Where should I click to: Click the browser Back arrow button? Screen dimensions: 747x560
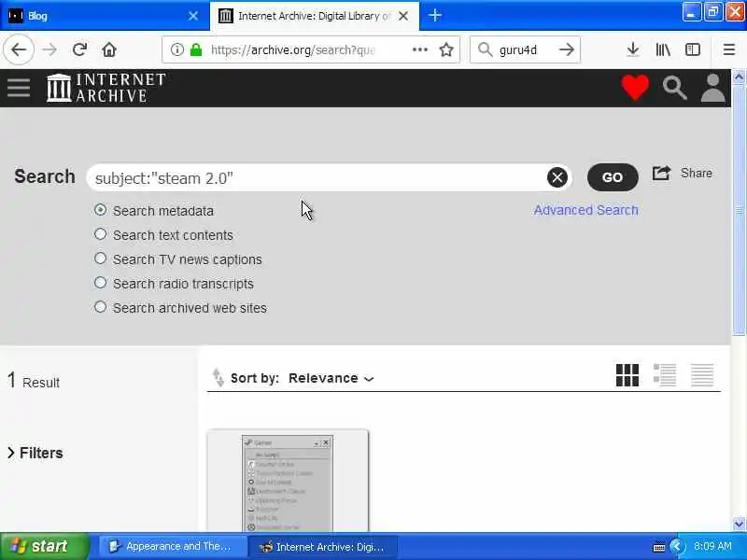tap(19, 49)
